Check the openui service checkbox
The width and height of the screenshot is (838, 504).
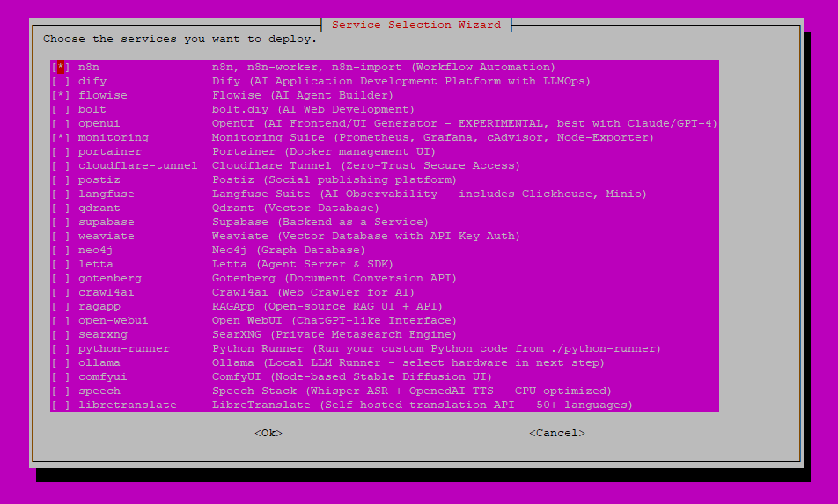61,123
